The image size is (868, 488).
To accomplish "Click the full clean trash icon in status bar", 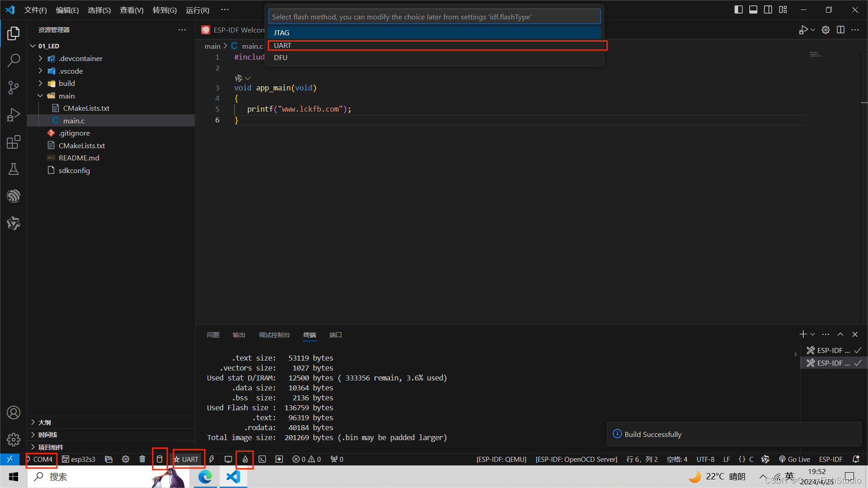I will [x=142, y=459].
